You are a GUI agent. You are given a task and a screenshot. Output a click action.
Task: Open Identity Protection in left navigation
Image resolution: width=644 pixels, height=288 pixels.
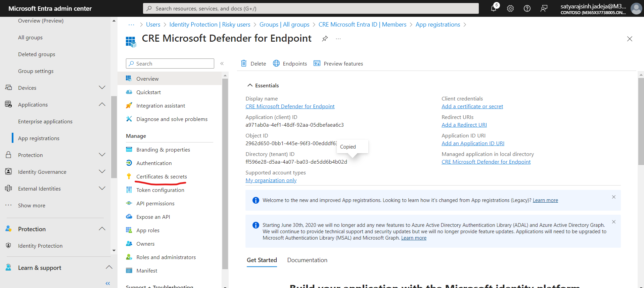point(40,246)
